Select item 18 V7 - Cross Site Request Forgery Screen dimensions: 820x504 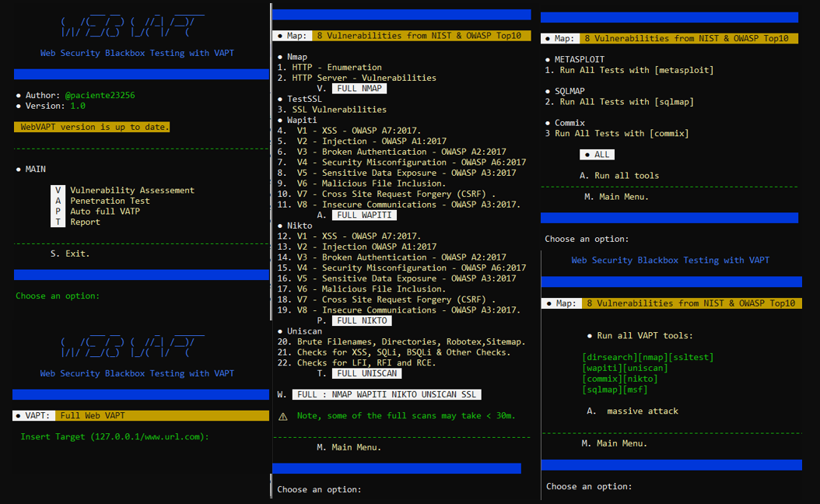pyautogui.click(x=387, y=299)
